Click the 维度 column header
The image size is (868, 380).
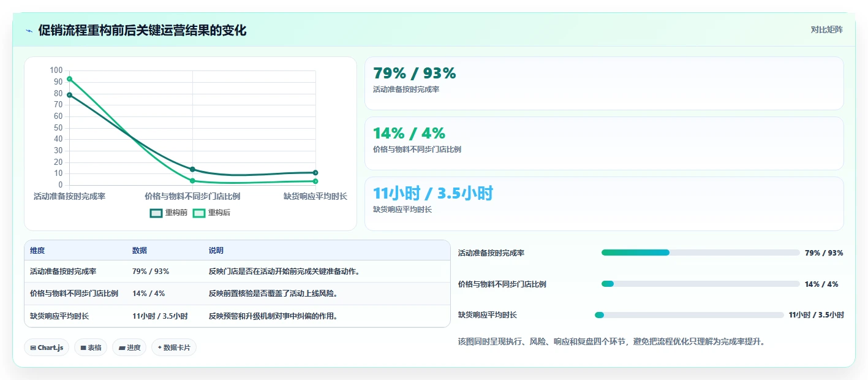37,251
